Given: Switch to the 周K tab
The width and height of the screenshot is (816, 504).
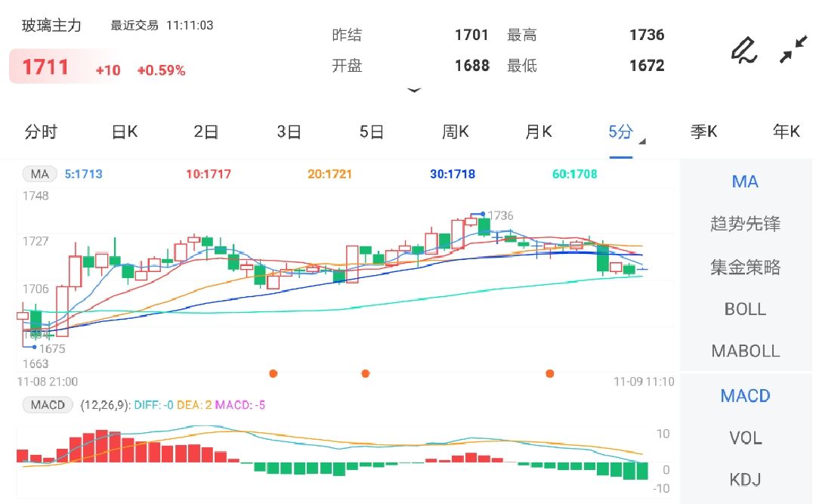Looking at the screenshot, I should coord(455,131).
